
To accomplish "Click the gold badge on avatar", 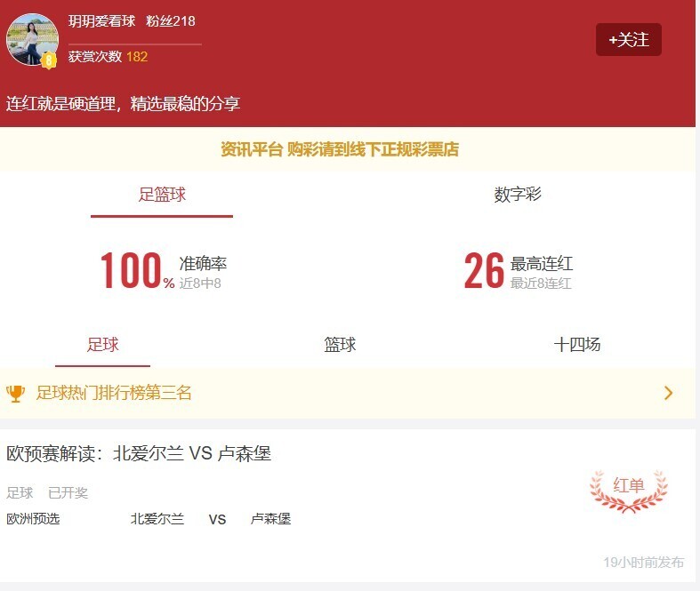I will tap(49, 60).
